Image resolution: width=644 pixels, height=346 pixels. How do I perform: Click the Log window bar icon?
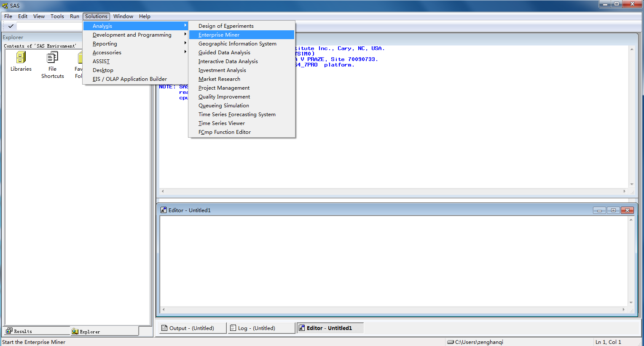coord(233,328)
